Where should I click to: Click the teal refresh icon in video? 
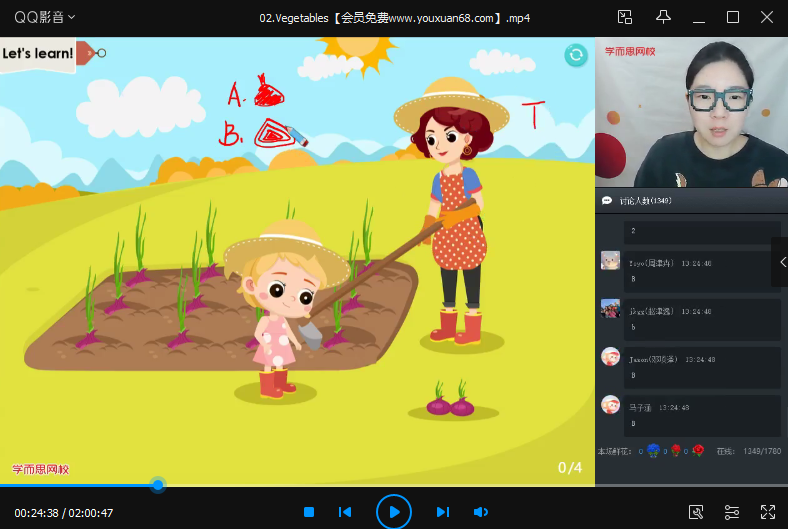coord(575,55)
